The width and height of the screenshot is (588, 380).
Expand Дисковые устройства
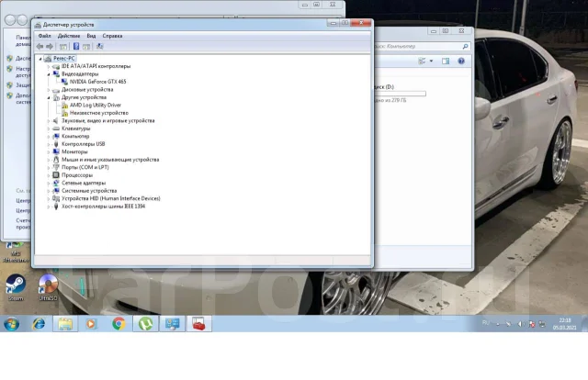[x=49, y=90]
